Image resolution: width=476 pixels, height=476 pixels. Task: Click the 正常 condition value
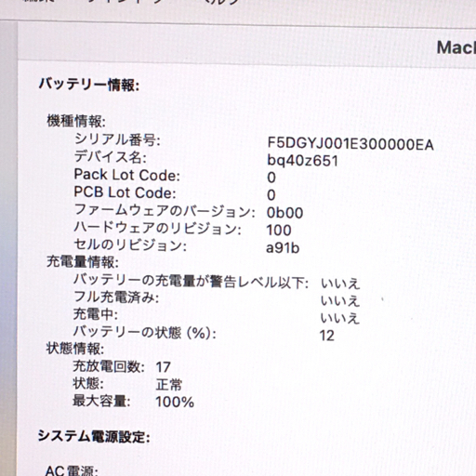click(169, 385)
